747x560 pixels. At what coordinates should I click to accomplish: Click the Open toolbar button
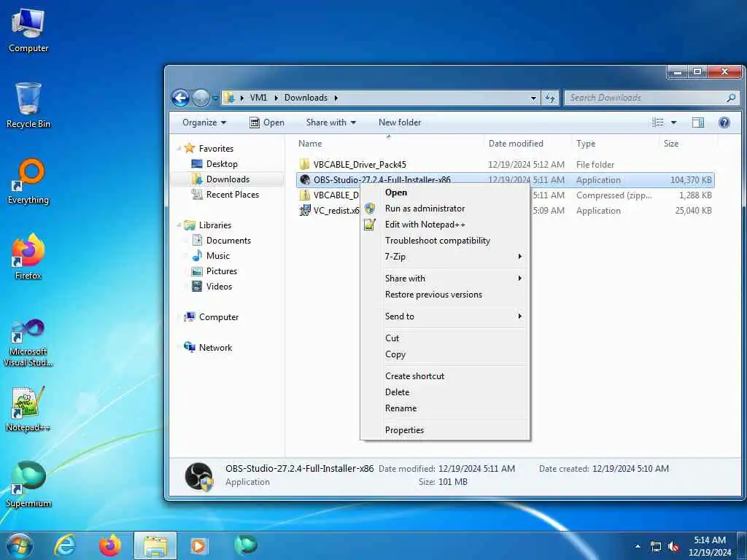(x=267, y=122)
